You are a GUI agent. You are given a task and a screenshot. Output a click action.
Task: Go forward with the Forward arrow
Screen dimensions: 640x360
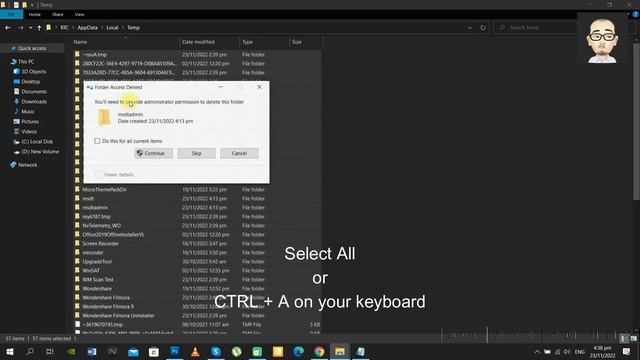tap(20, 27)
